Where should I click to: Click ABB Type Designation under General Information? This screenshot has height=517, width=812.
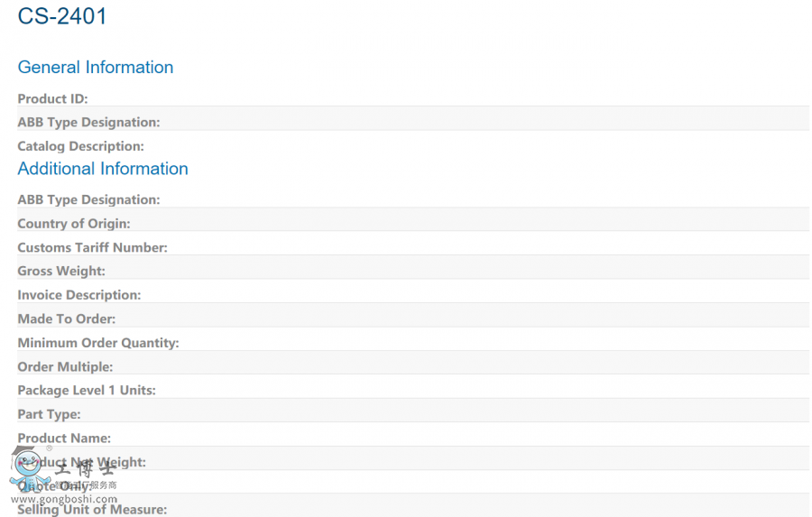coord(88,122)
